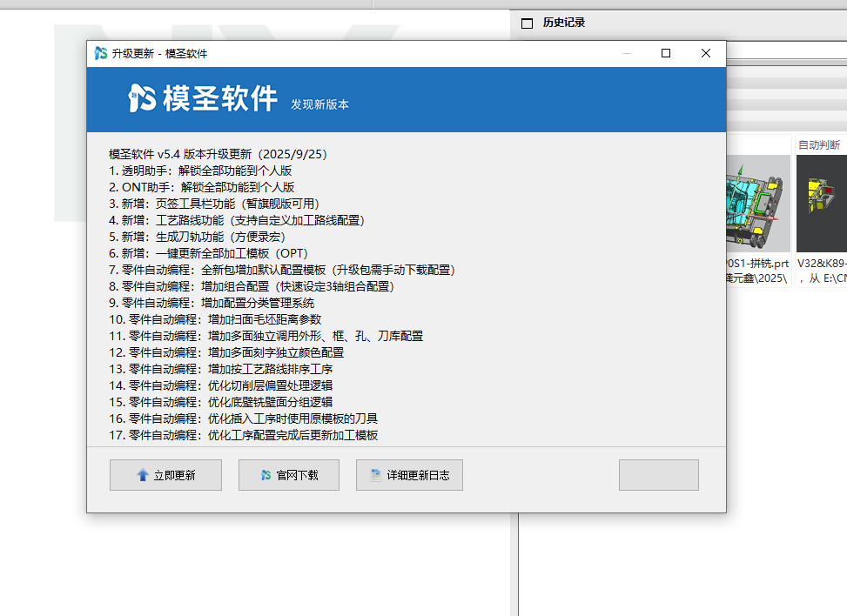The height and width of the screenshot is (616, 847).
Task: Click the 模圣软件 logo in the blue banner
Action: point(203,98)
